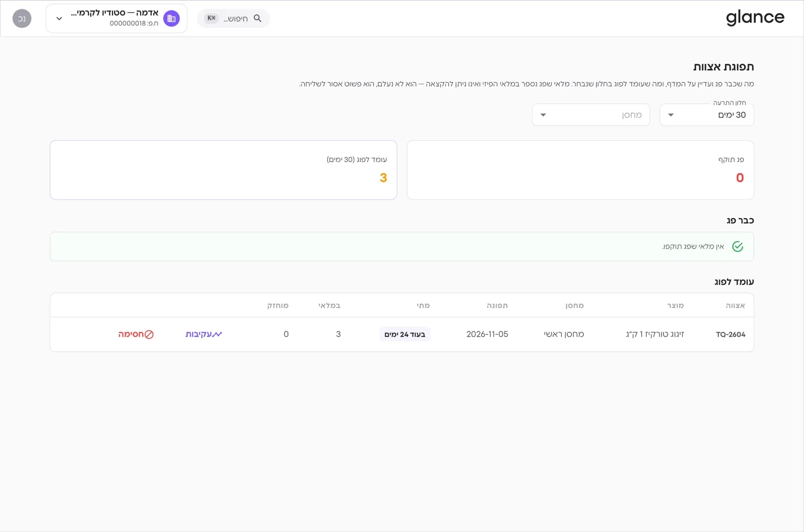Open the חלון התרעה 30 ימים dropdown
The height and width of the screenshot is (532, 804).
pos(707,115)
